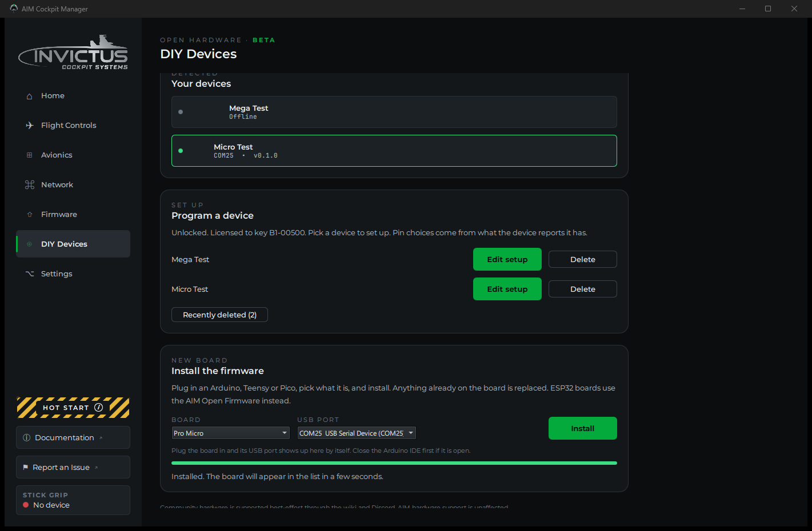Click the gray Mega Test offline dot

click(181, 112)
